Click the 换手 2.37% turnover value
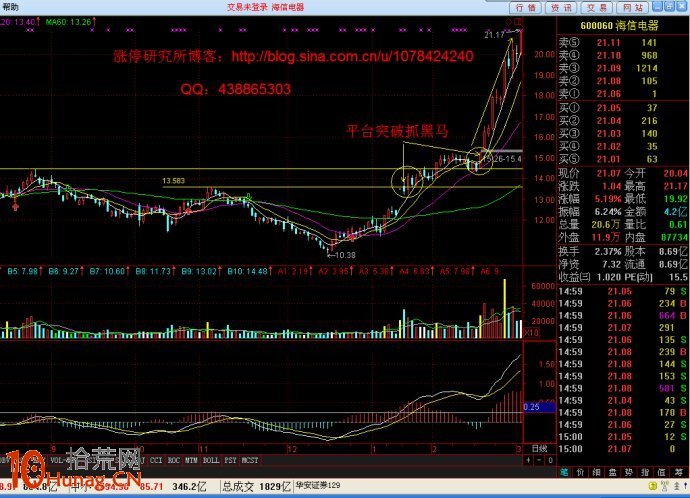 (608, 252)
